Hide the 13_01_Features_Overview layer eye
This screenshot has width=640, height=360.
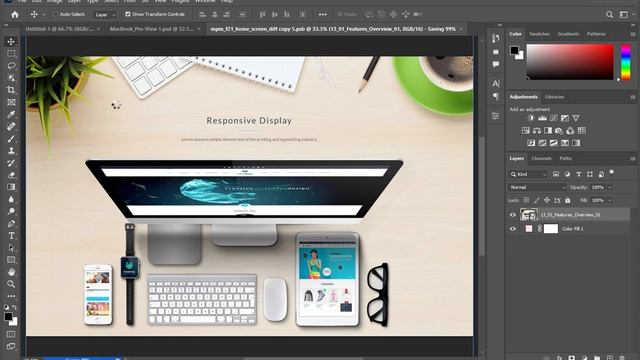(513, 215)
